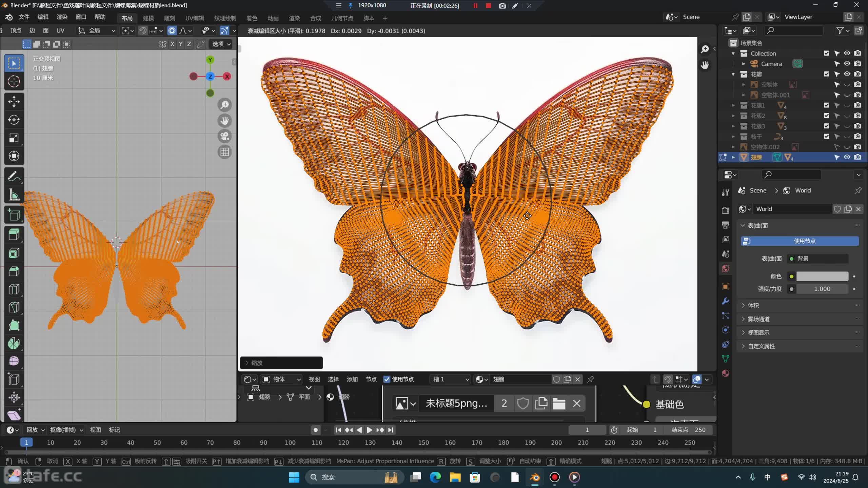868x488 pixels.
Task: Stop the screen recording red square
Action: pos(488,5)
